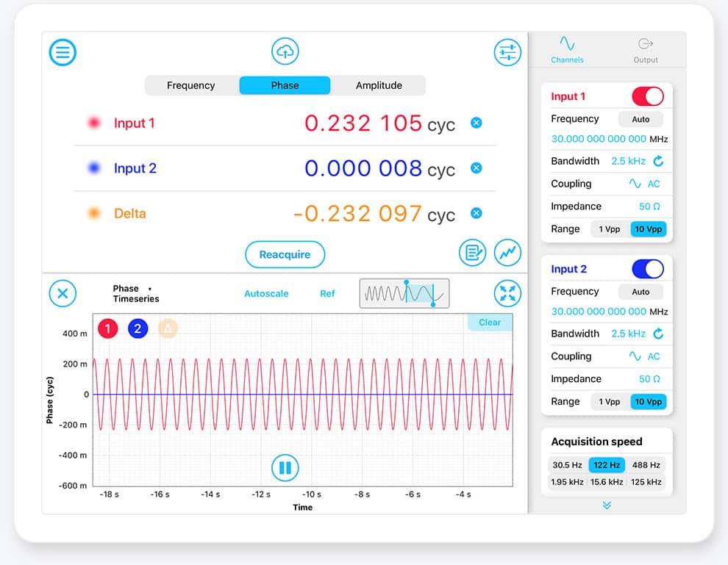Viewport: 728px width, 565px height.
Task: Open the settings sliders icon
Action: coord(507,52)
